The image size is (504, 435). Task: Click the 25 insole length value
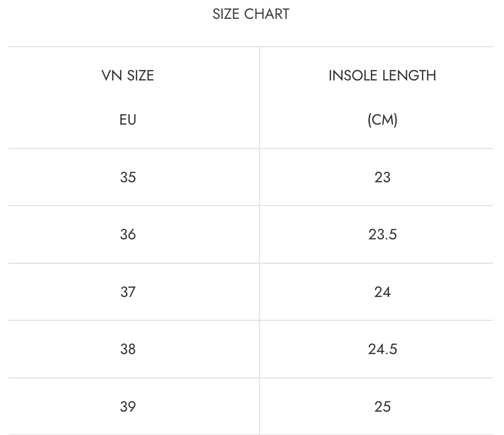382,407
